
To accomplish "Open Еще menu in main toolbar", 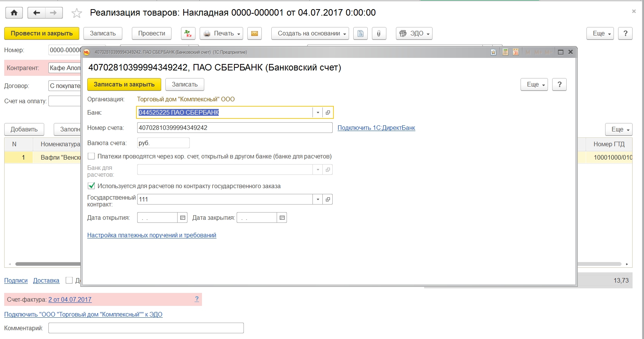I will coord(600,34).
